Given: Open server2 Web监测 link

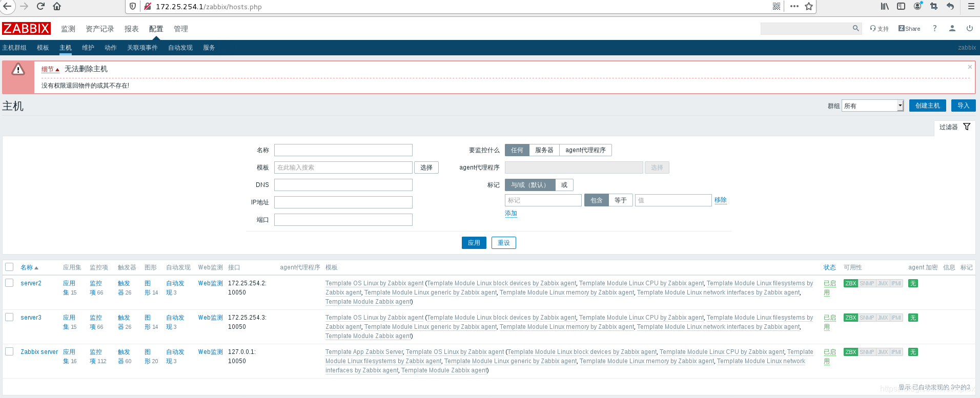Looking at the screenshot, I should pos(210,283).
